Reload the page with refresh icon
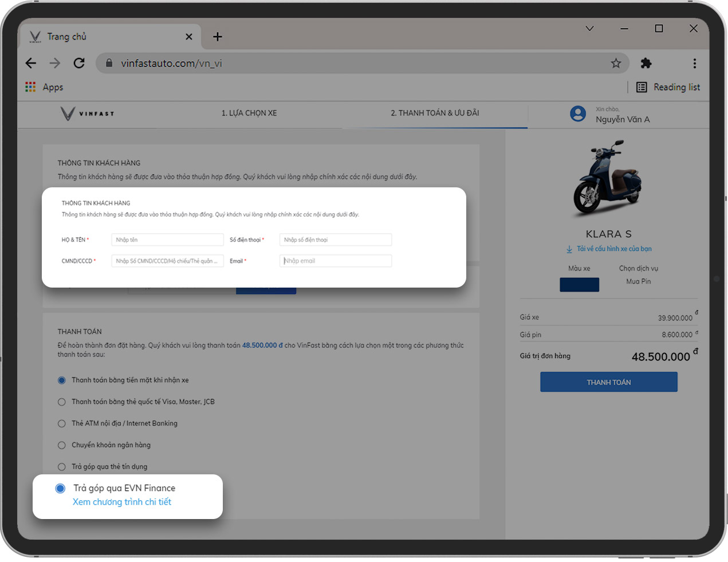The image size is (728, 562). tap(79, 63)
